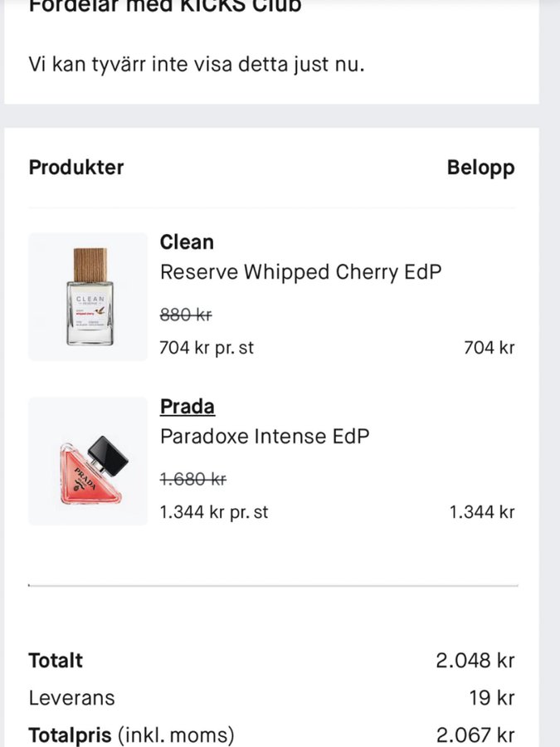Open the underlined Prada brand link

click(187, 407)
